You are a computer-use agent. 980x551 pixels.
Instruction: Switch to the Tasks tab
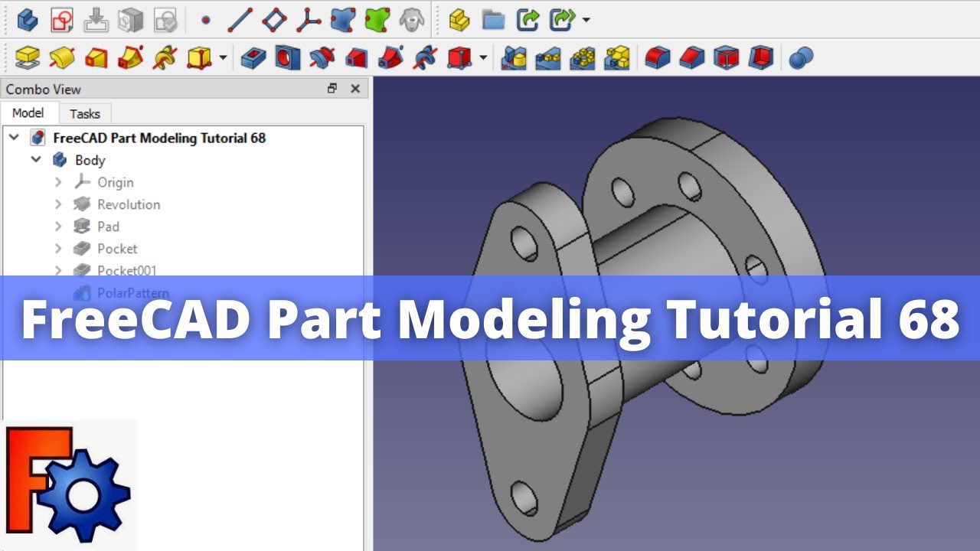click(85, 113)
